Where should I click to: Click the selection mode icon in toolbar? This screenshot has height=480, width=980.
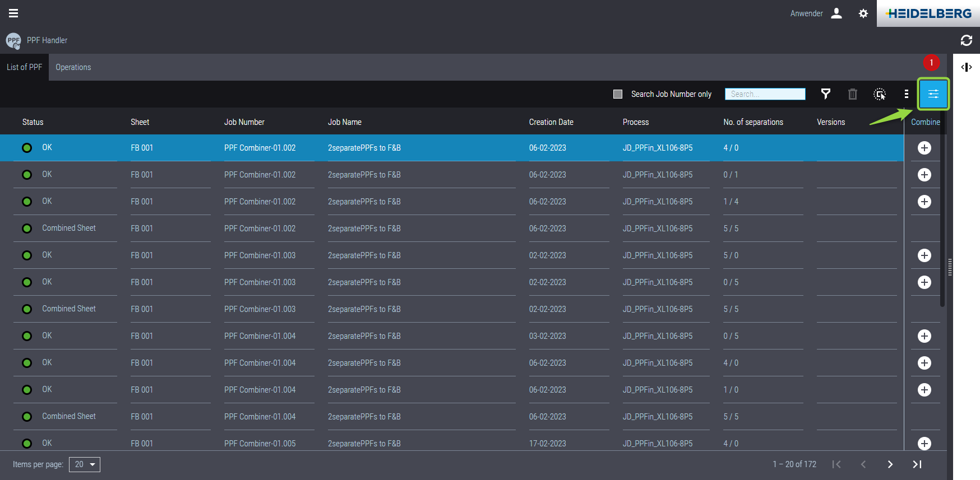point(880,94)
